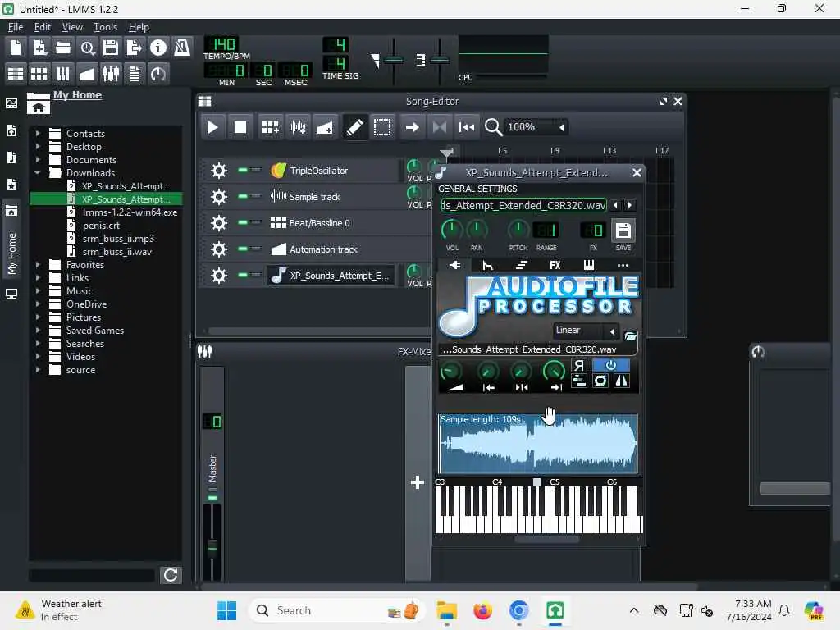Open the What's This info button
840x630 pixels.
pyautogui.click(x=158, y=48)
